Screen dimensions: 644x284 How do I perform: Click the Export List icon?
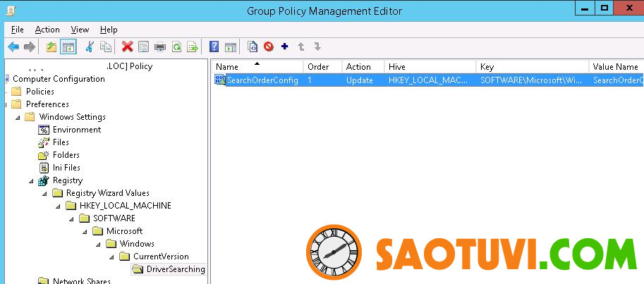point(193,47)
